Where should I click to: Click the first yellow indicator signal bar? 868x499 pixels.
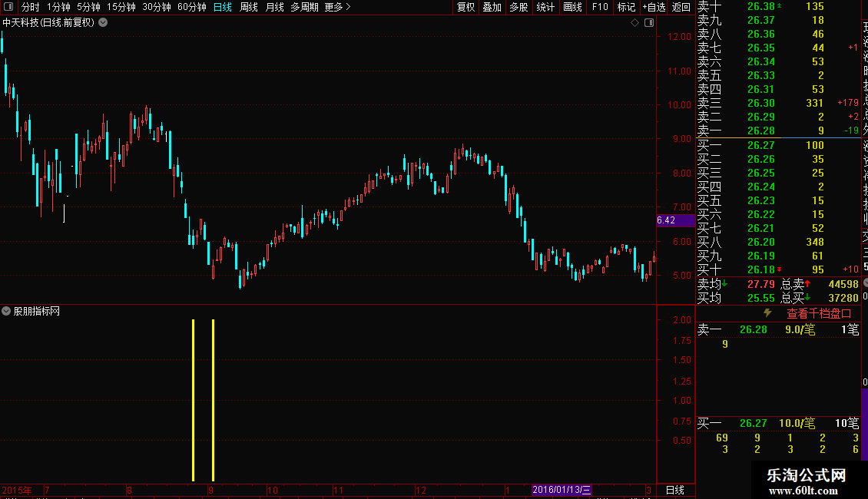[194, 400]
